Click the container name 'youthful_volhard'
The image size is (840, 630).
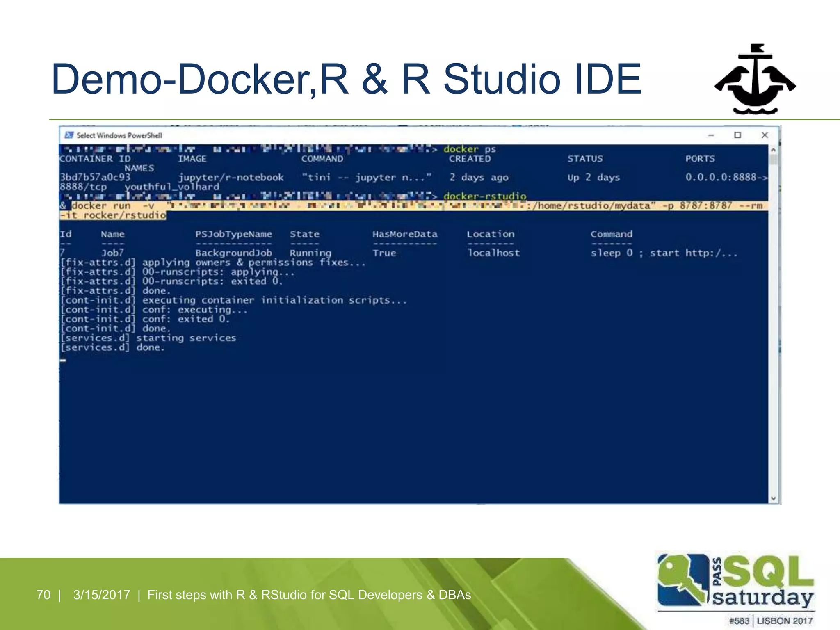pos(172,187)
